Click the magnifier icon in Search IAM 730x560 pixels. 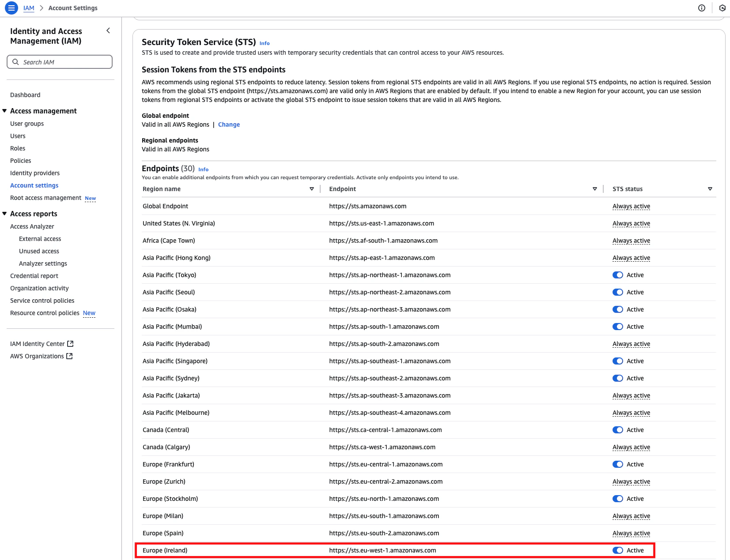point(15,62)
